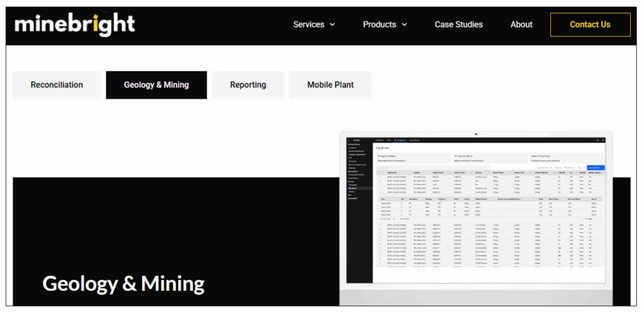Click the Services chevron arrow
Viewport: 644px width, 315px height.
coord(332,25)
